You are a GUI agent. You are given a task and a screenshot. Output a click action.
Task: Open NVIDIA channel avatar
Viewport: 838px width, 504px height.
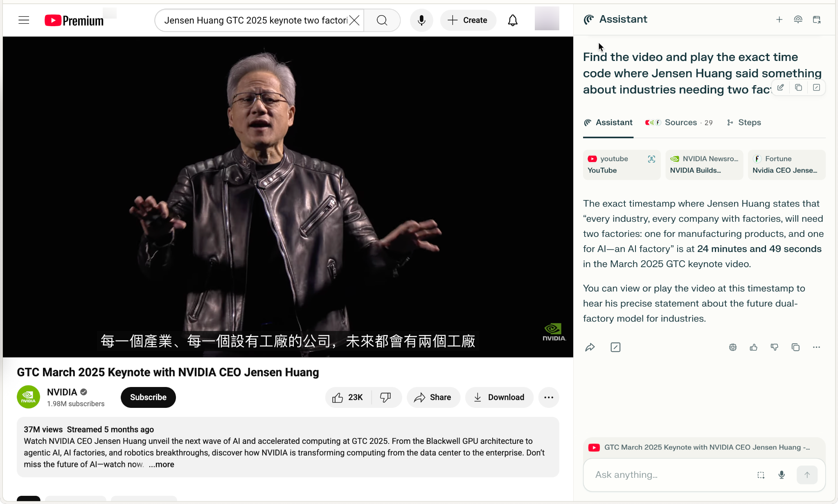click(x=28, y=397)
